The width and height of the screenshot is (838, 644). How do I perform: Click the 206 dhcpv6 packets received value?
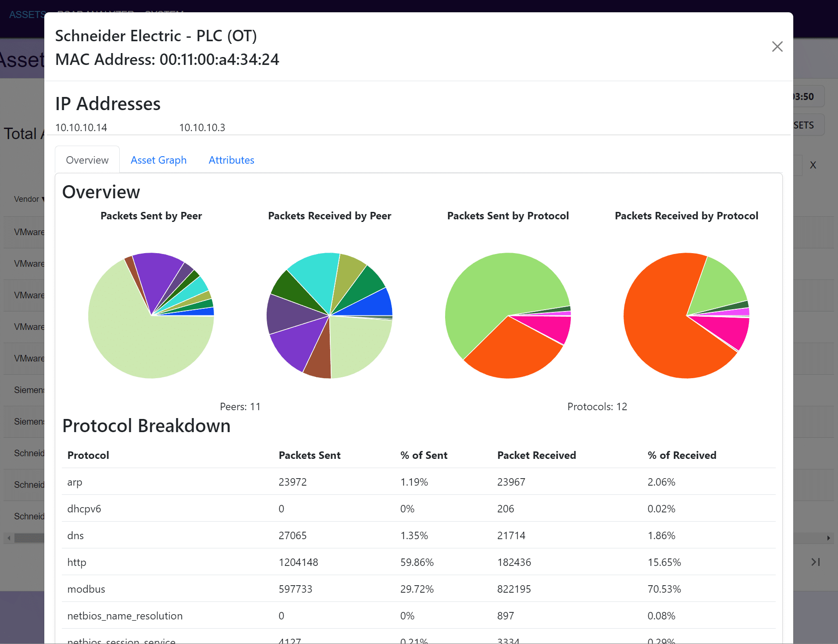(506, 509)
